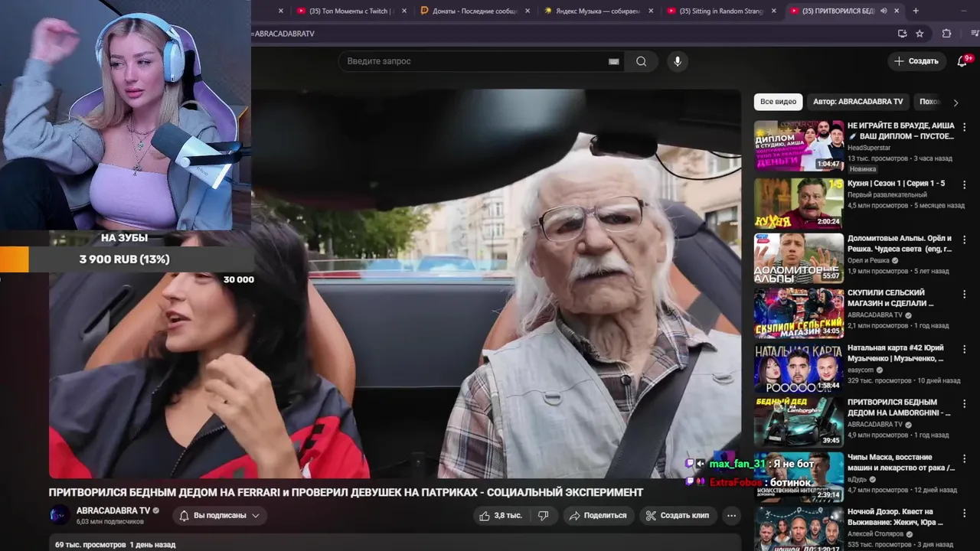This screenshot has height=551, width=980.
Task: Open the media control icon in the browser toolbar
Action: click(973, 34)
